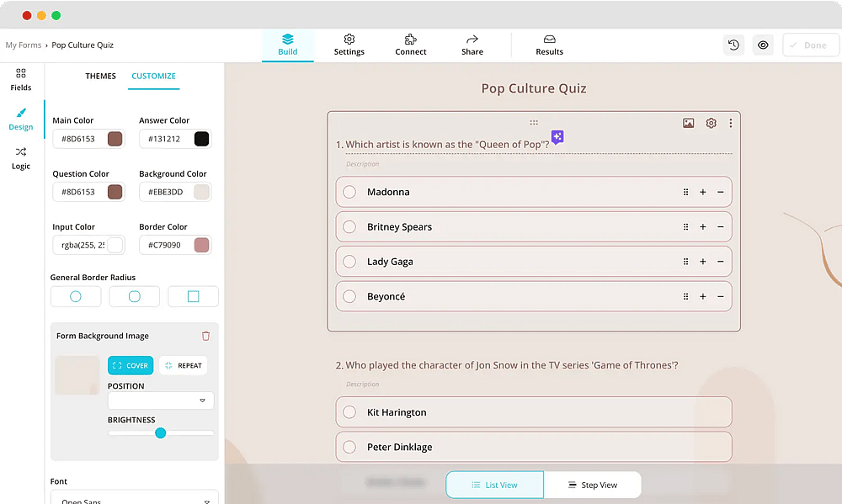
Task: Open question 1 settings gear icon
Action: (711, 123)
